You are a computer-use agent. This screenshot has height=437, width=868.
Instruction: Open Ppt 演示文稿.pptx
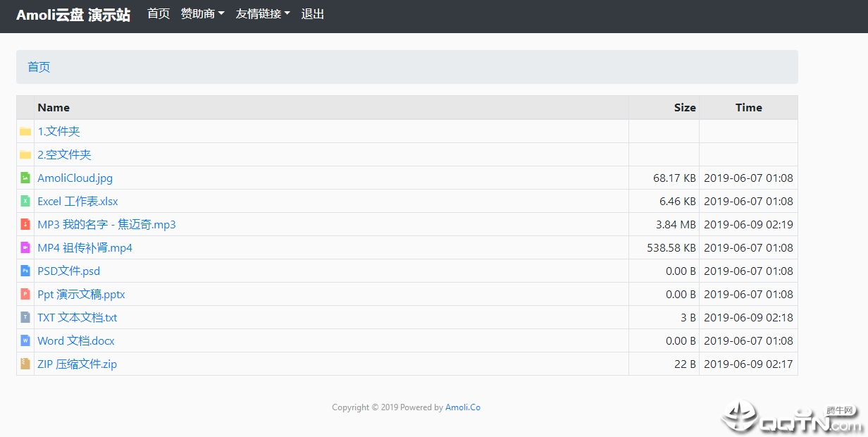pyautogui.click(x=82, y=294)
